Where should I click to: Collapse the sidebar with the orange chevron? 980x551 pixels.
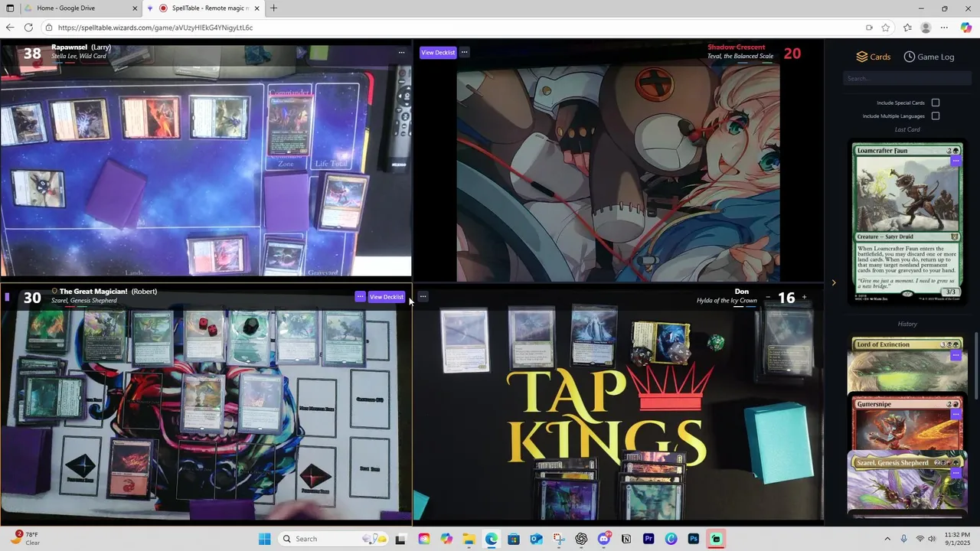pyautogui.click(x=834, y=282)
